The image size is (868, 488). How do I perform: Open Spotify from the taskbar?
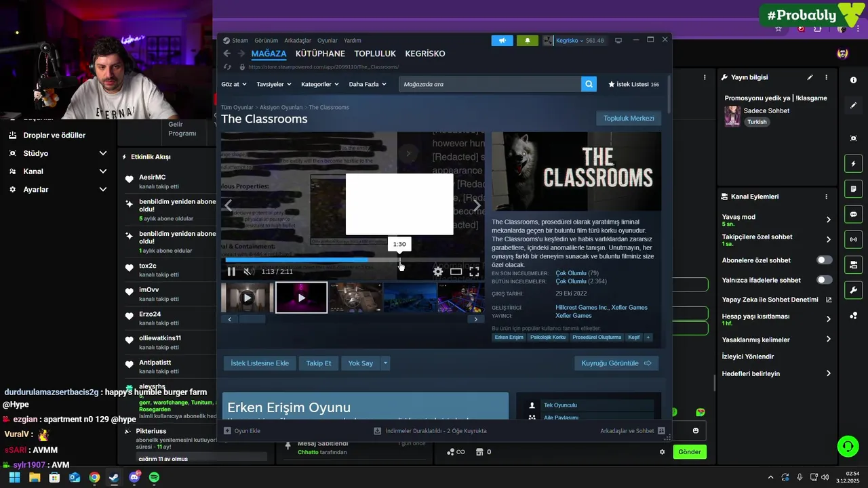tap(154, 477)
